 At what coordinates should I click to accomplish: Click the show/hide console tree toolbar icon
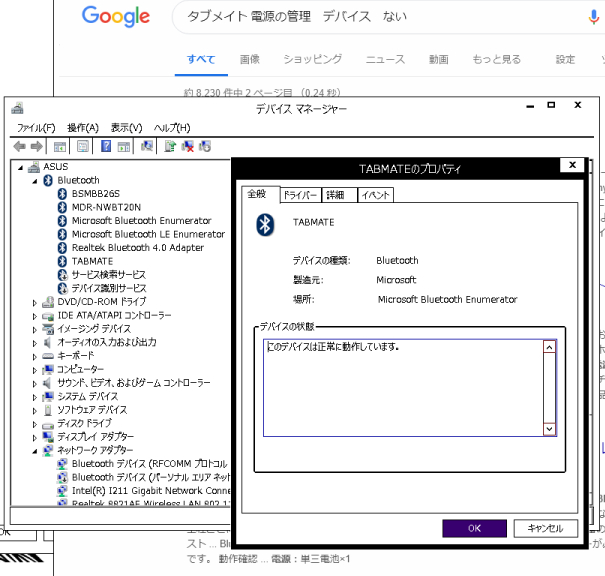point(60,146)
